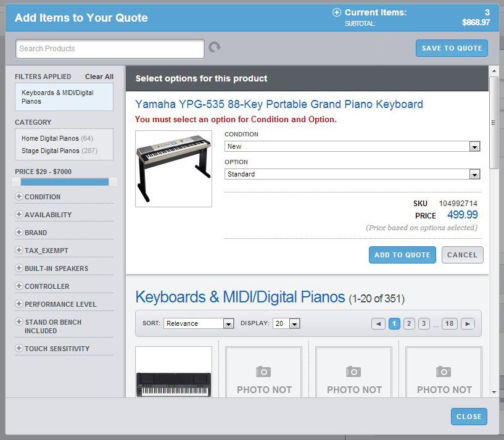Image resolution: width=504 pixels, height=440 pixels.
Task: Expand the Brand filter
Action: pos(19,232)
